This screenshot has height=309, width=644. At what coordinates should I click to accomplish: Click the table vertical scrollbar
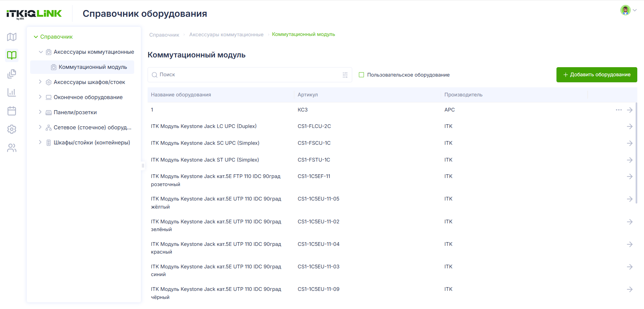tap(636, 153)
